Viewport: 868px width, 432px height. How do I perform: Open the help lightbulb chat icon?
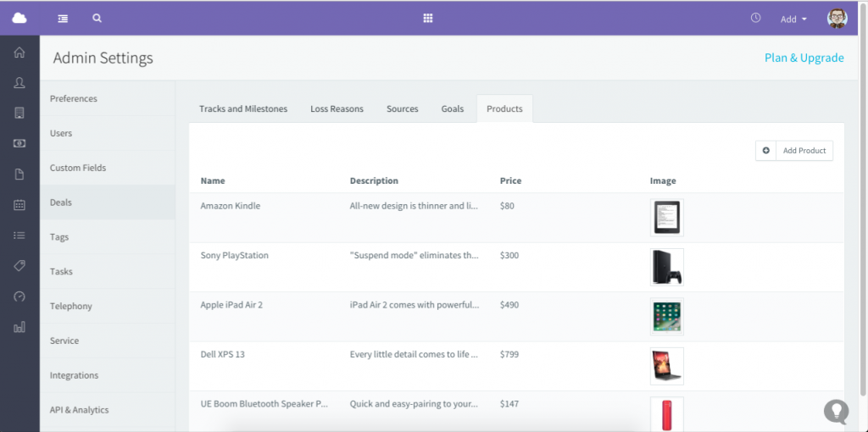click(836, 411)
